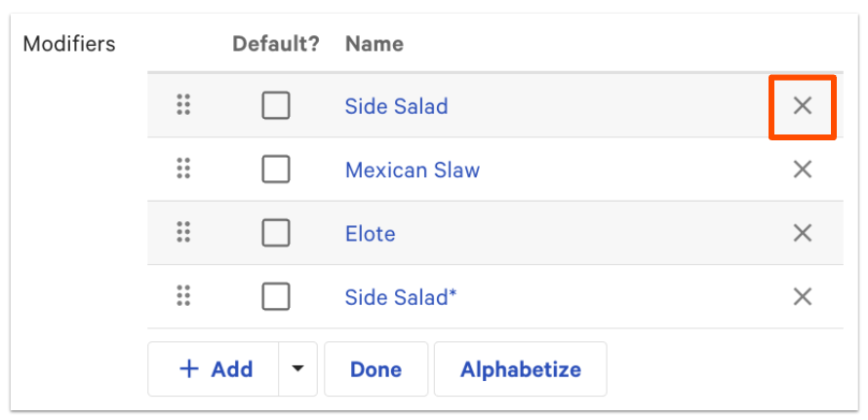Open the Add button dropdown arrow
The width and height of the screenshot is (868, 420).
(x=297, y=369)
